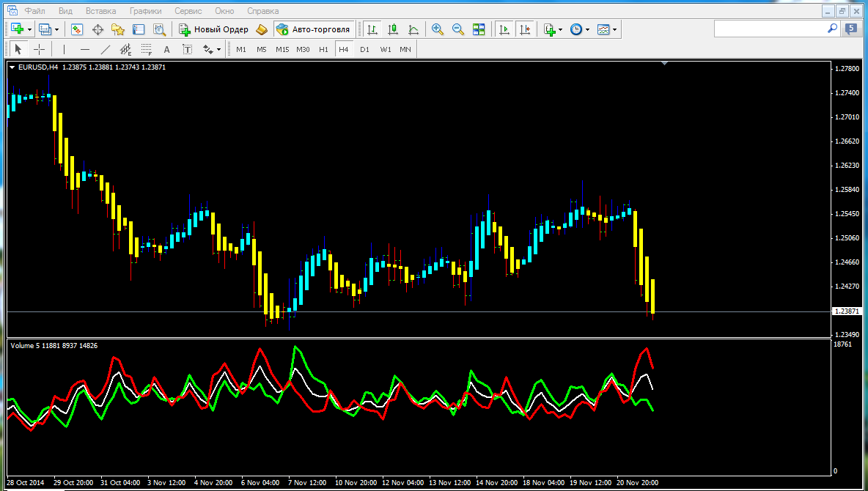Expand the new chart dropdown arrow
Viewport: 868px width, 491px height.
(x=29, y=29)
